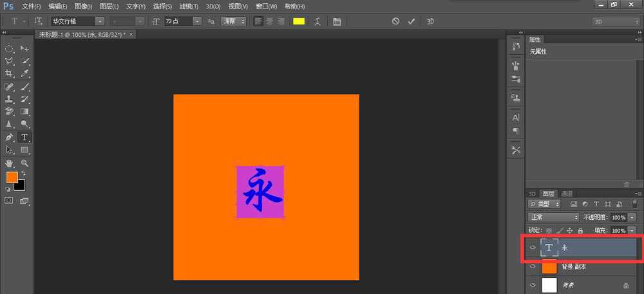Screen dimensions: 644x294
Task: Click the yellow text color swatch
Action: click(299, 21)
